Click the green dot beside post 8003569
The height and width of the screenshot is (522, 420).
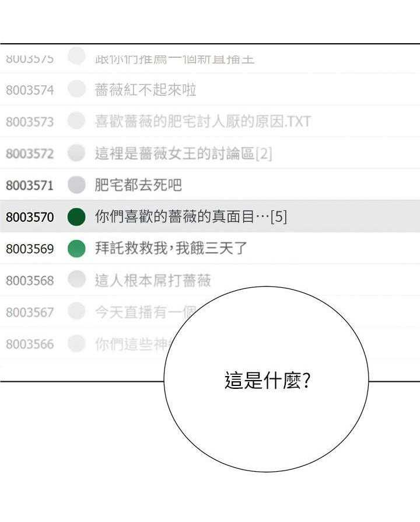tap(77, 249)
